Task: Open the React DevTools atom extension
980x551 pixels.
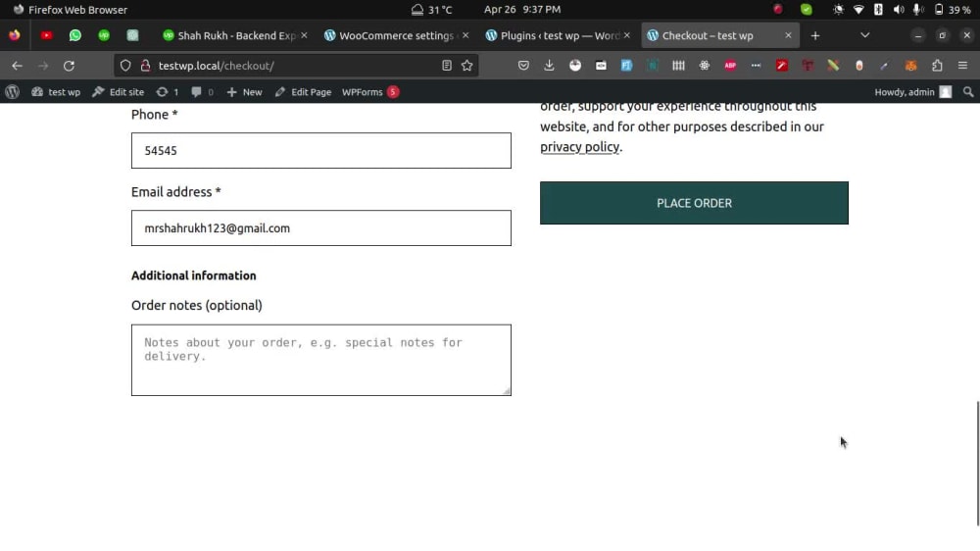Action: point(705,66)
